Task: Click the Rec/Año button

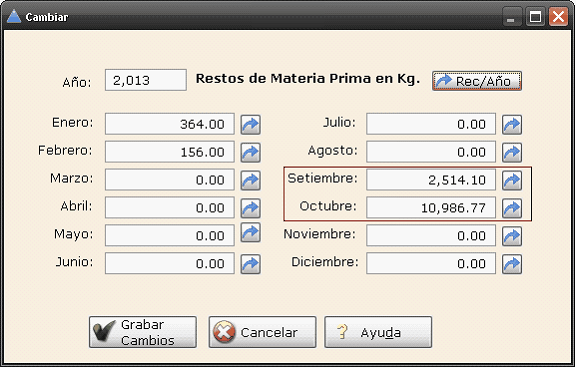Action: tap(477, 81)
